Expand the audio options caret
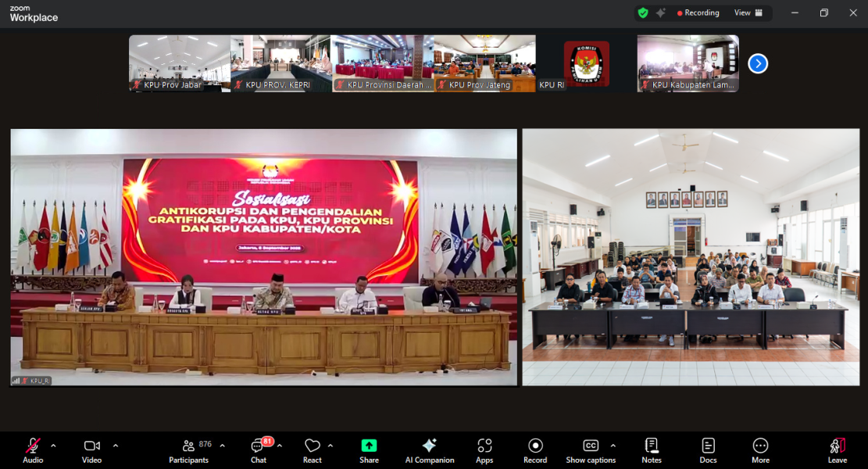Viewport: 868px width, 469px height. tap(53, 446)
